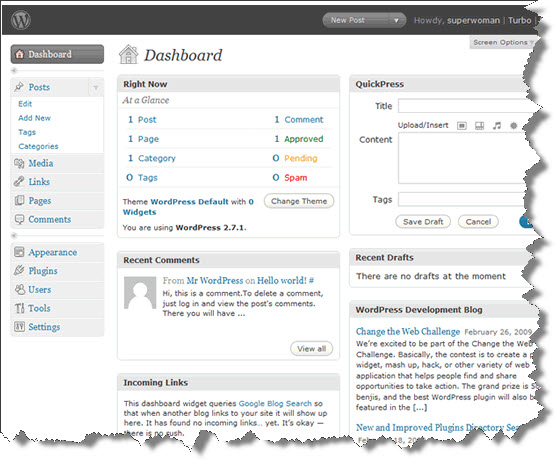Click the Add an Image icon in QuickPress
This screenshot has height=461, width=556.
click(462, 126)
